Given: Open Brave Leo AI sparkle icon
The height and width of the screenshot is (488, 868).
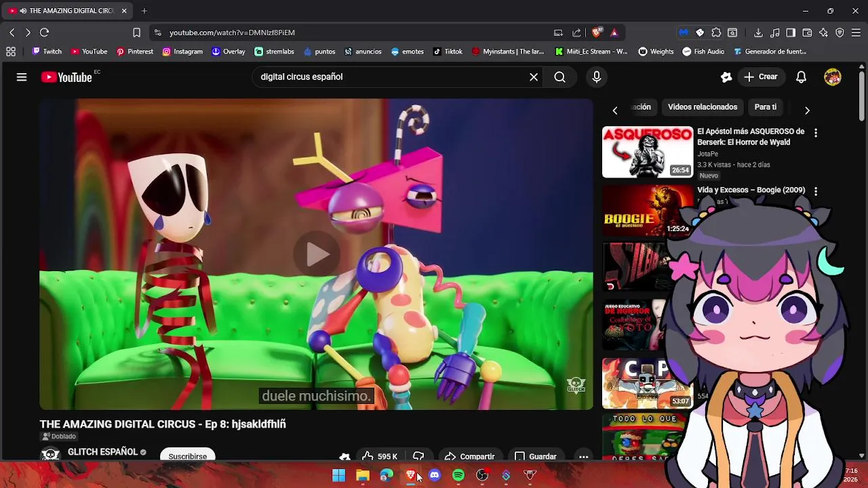Looking at the screenshot, I should point(823,33).
